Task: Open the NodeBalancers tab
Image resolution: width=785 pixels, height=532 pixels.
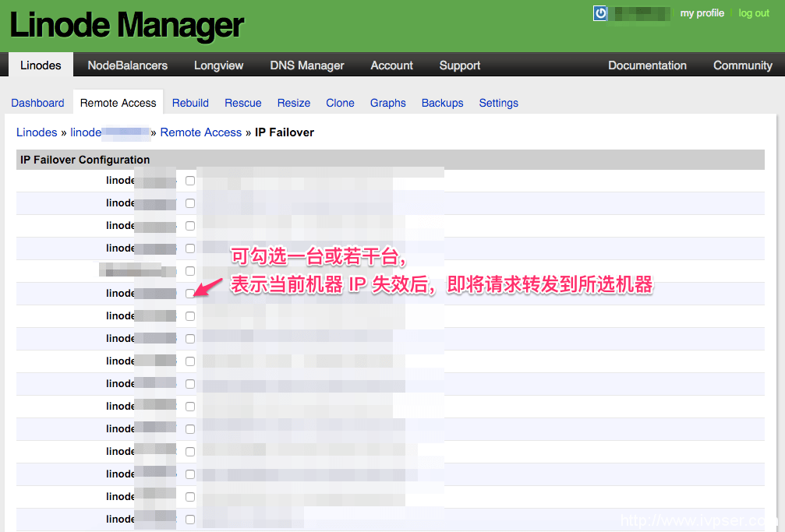Action: (x=127, y=65)
